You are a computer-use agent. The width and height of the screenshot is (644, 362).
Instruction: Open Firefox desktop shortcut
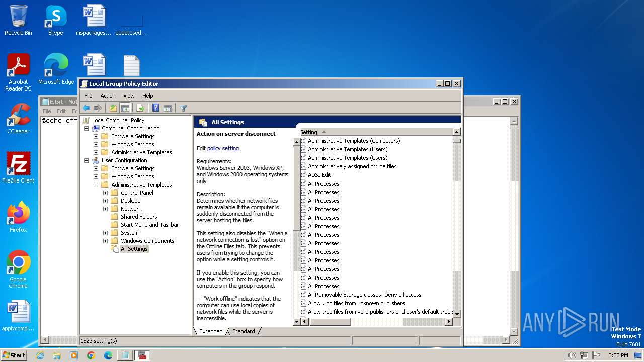tap(18, 217)
